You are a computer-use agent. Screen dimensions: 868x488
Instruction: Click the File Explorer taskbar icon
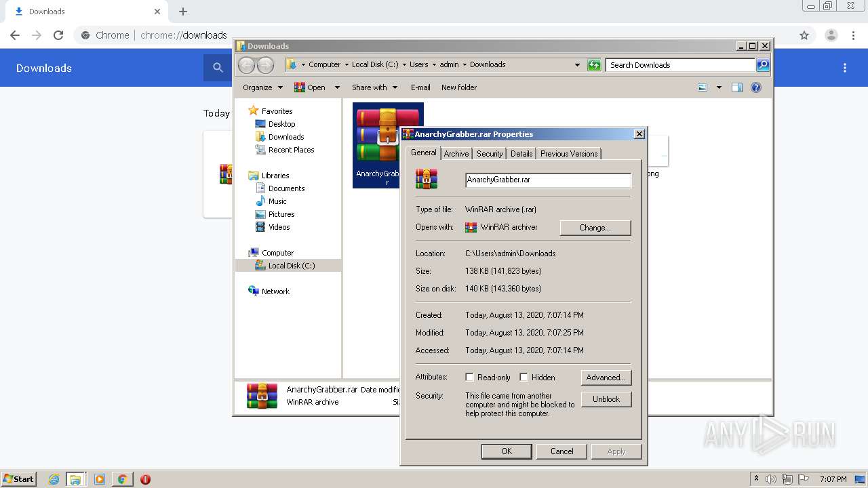[x=75, y=479]
